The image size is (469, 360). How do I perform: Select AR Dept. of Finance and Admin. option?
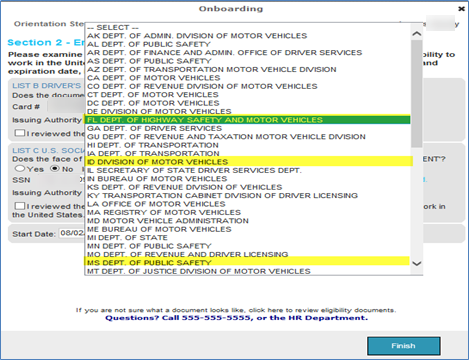tap(248, 53)
